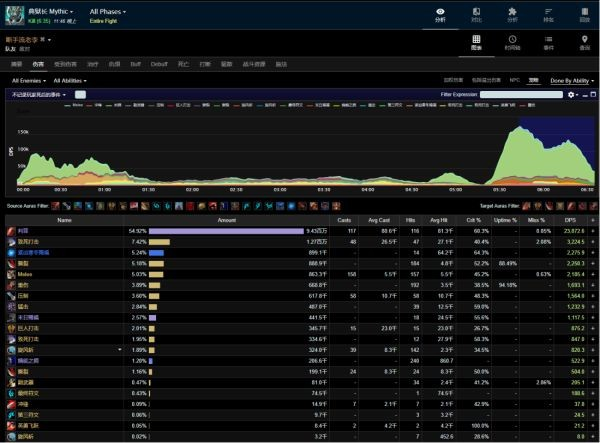
Task: Sort by the Uptime % column header
Action: point(505,220)
